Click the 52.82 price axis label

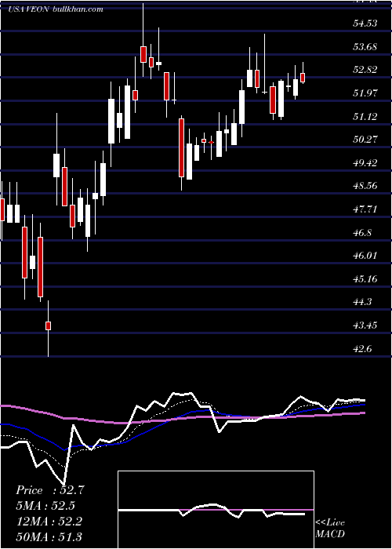365,70
